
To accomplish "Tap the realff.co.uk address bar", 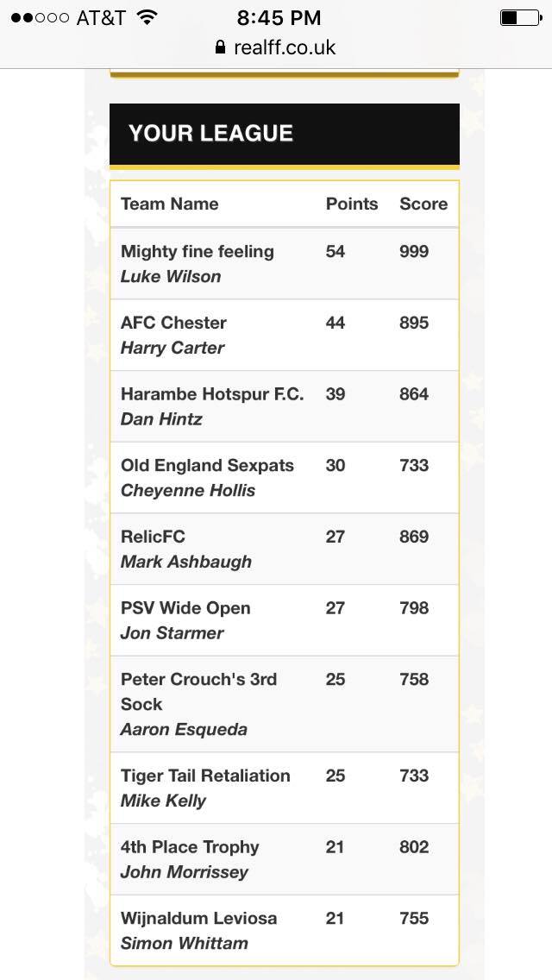I will (x=276, y=47).
